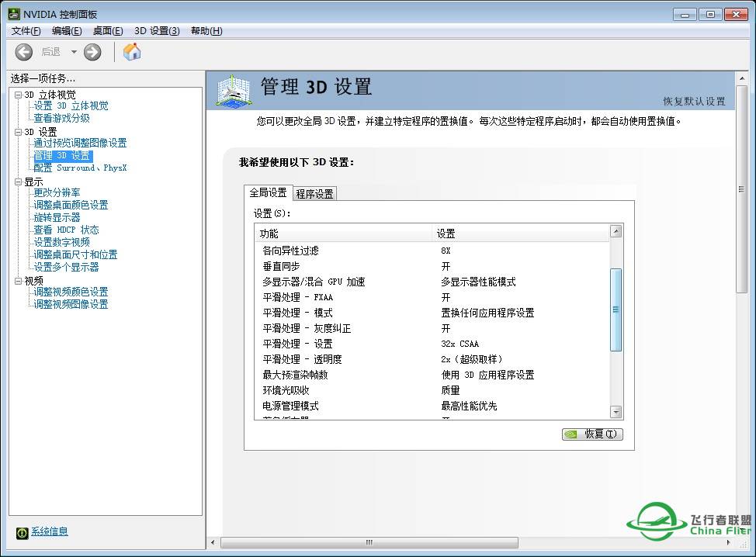Click settings list scrollbar thumb
The width and height of the screenshot is (756, 557).
(616, 310)
